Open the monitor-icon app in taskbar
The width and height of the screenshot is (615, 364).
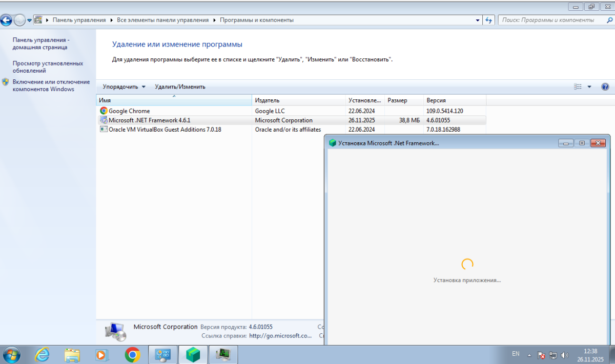[223, 354]
